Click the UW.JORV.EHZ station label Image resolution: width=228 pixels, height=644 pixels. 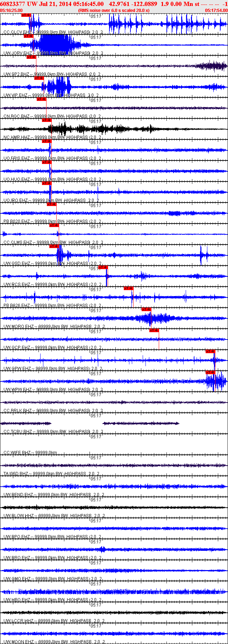17,53
